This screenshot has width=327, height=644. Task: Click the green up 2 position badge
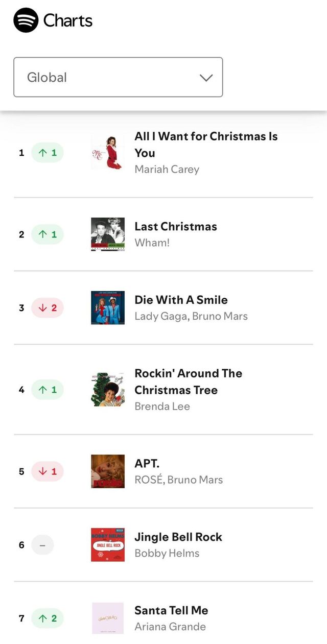tap(48, 618)
